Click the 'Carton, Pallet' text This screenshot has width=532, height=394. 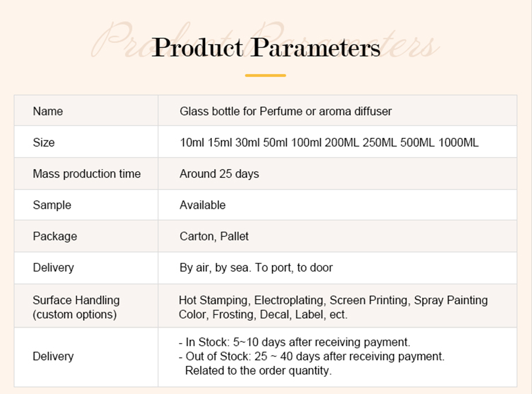(x=214, y=236)
